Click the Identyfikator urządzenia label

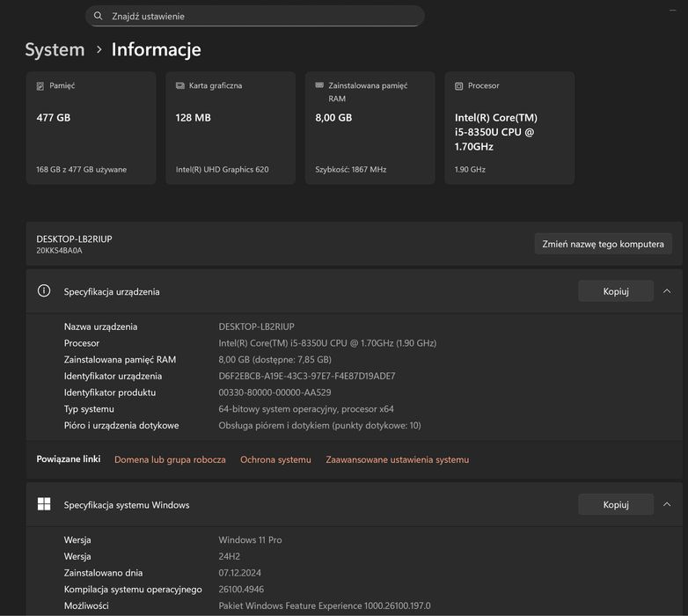point(113,376)
